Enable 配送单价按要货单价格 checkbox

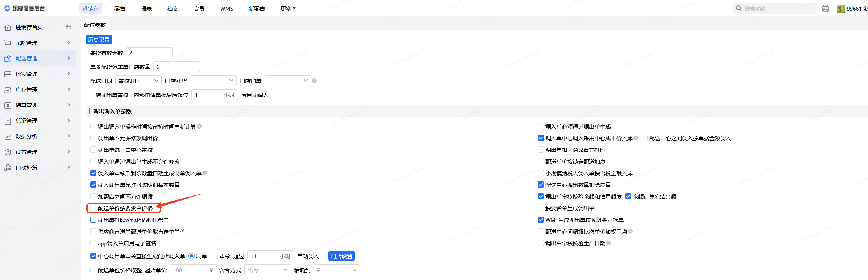click(93, 208)
